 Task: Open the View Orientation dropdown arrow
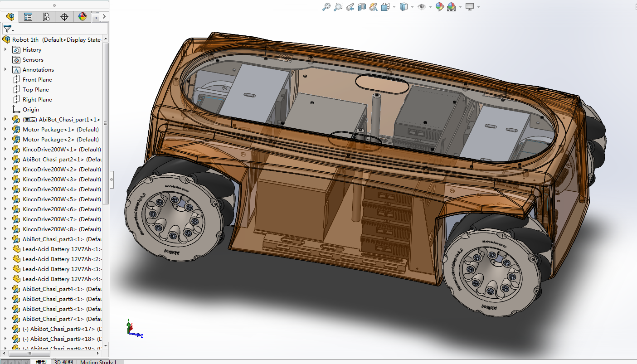coord(394,7)
